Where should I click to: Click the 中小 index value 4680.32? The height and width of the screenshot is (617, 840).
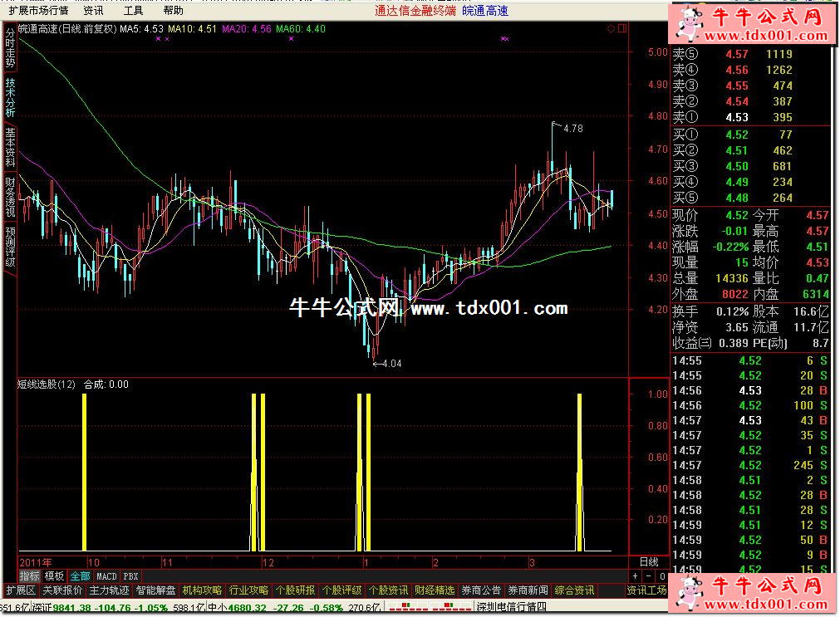coord(247,608)
